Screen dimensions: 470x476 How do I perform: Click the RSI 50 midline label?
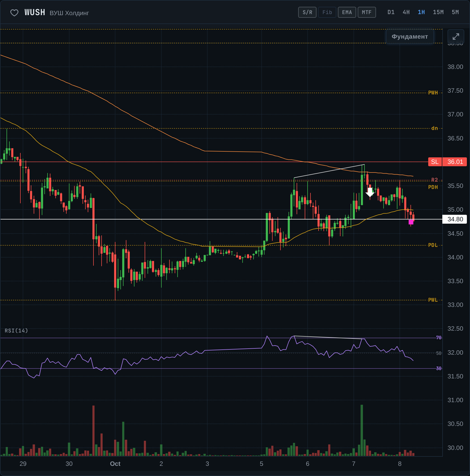click(x=439, y=353)
